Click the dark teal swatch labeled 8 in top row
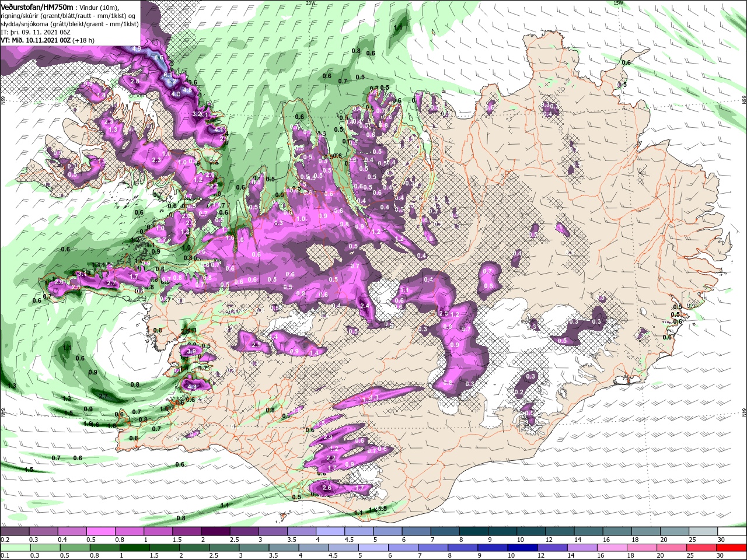The width and height of the screenshot is (747, 560). 474,532
